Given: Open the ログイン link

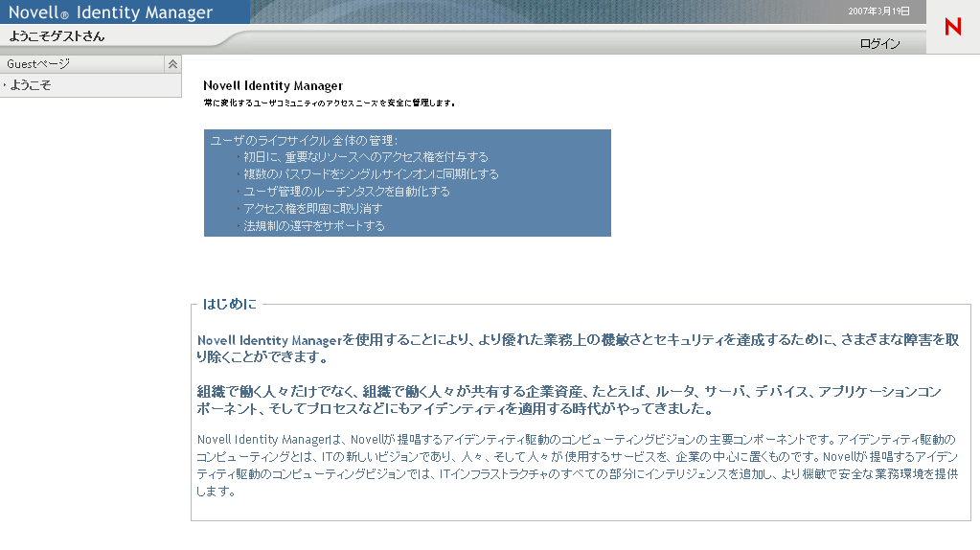Looking at the screenshot, I should 879,44.
